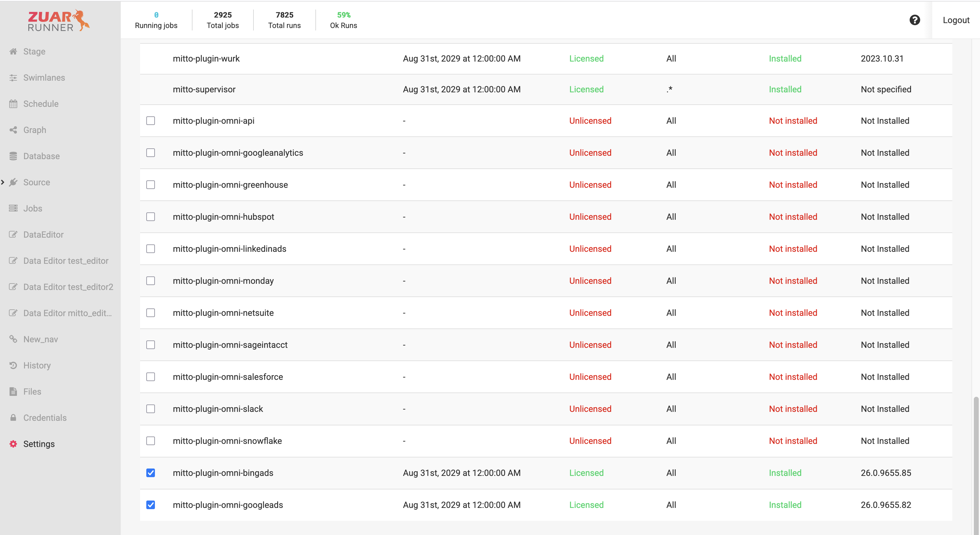
Task: Click the Logout button
Action: click(956, 20)
